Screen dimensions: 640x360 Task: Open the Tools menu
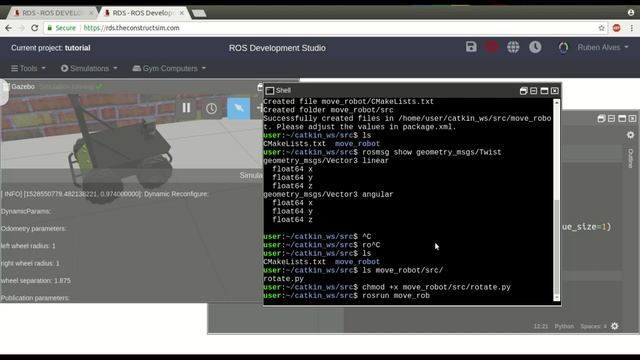tap(28, 68)
